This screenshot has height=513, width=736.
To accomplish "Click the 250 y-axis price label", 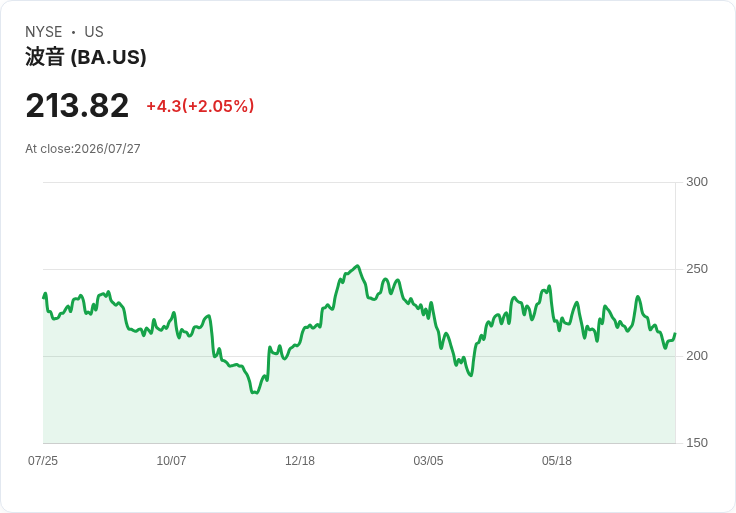I will pyautogui.click(x=697, y=269).
